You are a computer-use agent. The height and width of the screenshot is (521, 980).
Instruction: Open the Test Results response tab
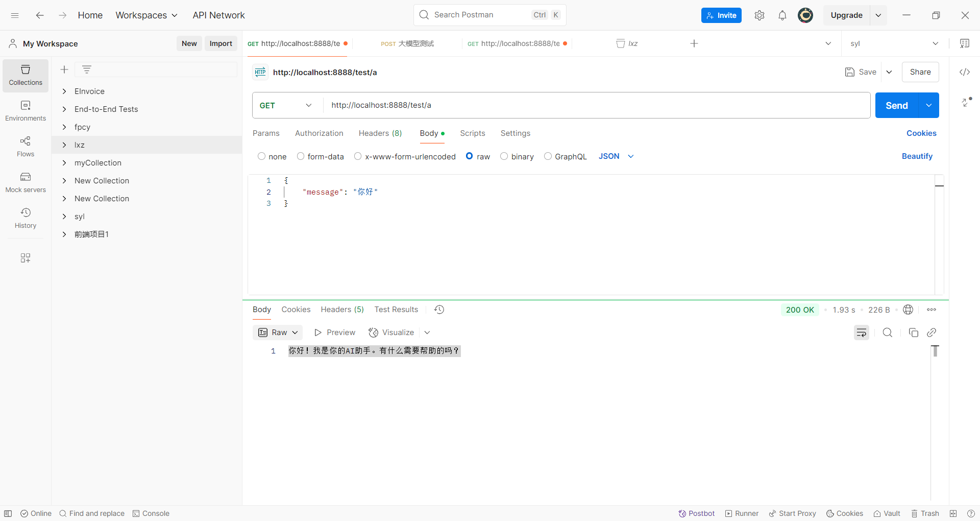click(x=396, y=310)
